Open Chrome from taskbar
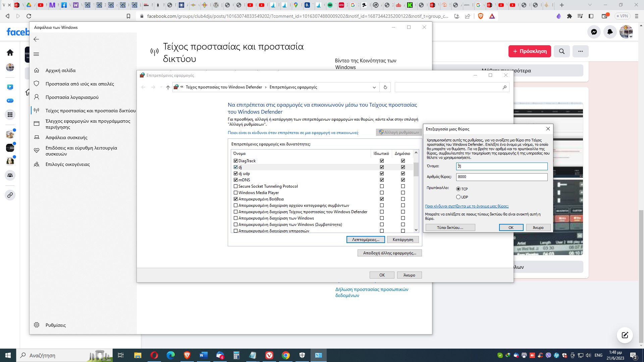644x362 pixels. pyautogui.click(x=286, y=355)
